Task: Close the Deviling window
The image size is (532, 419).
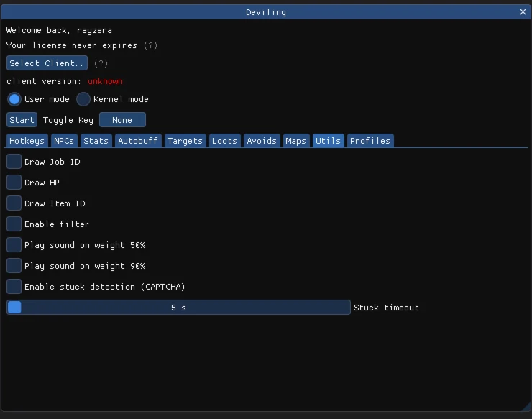Action: point(523,12)
